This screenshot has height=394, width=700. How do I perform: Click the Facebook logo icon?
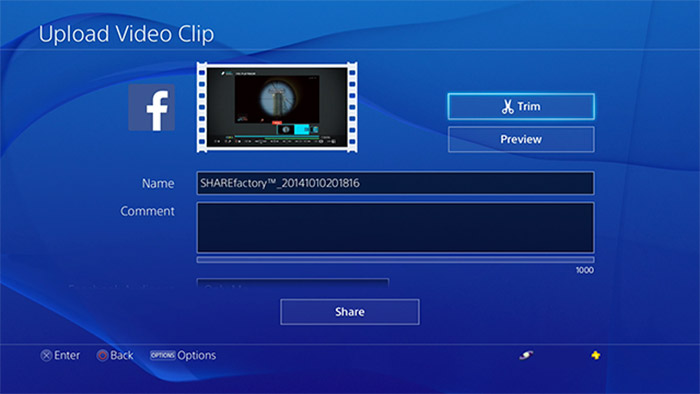pyautogui.click(x=151, y=108)
